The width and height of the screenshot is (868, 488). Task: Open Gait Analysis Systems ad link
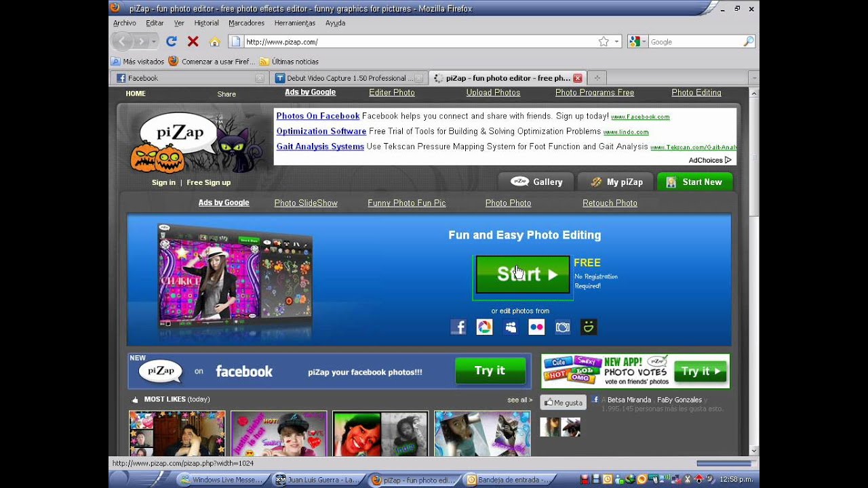pyautogui.click(x=320, y=146)
